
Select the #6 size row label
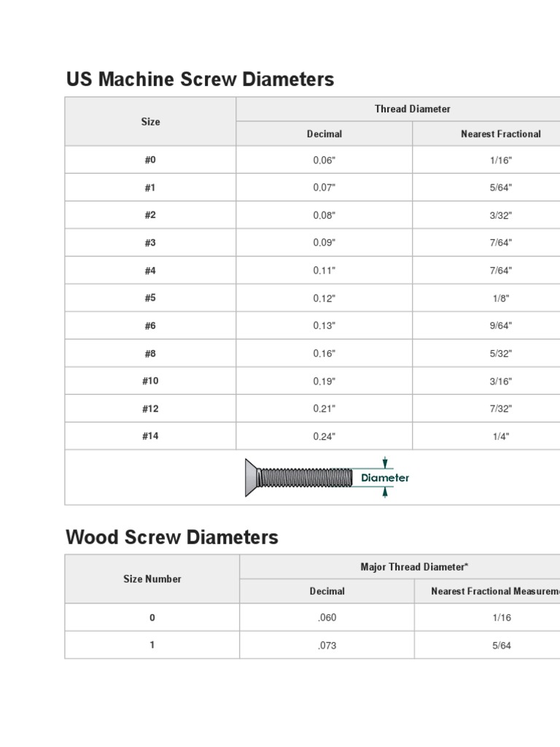pyautogui.click(x=150, y=326)
